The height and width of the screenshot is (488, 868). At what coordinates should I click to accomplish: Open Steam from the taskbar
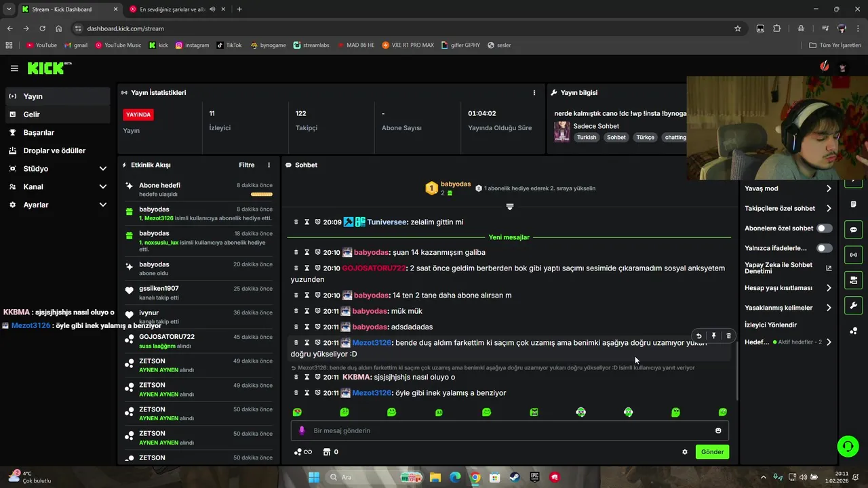pos(515,477)
